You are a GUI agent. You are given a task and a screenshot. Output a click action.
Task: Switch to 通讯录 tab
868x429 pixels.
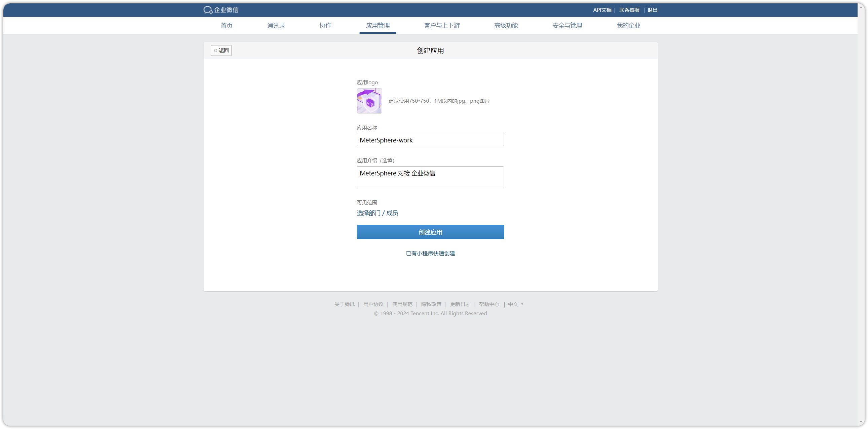pyautogui.click(x=276, y=26)
